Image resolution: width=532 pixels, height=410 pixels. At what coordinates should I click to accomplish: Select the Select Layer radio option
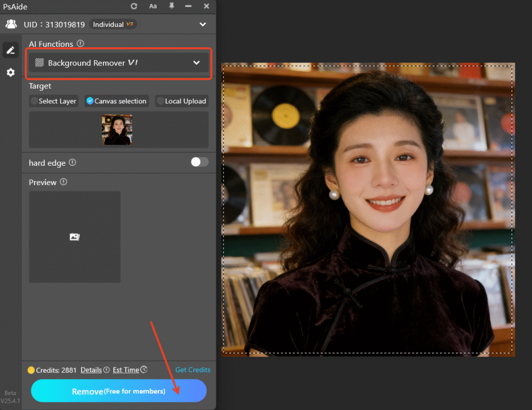pos(54,101)
